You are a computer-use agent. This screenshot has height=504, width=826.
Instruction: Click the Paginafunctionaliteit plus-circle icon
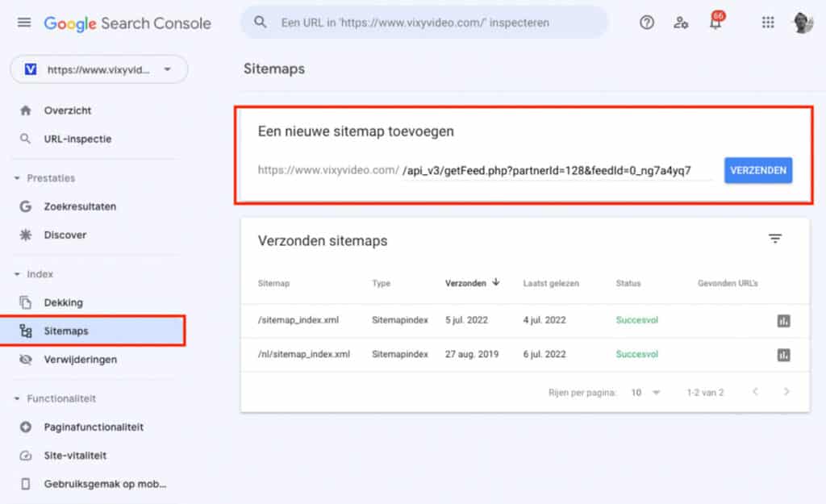point(25,427)
